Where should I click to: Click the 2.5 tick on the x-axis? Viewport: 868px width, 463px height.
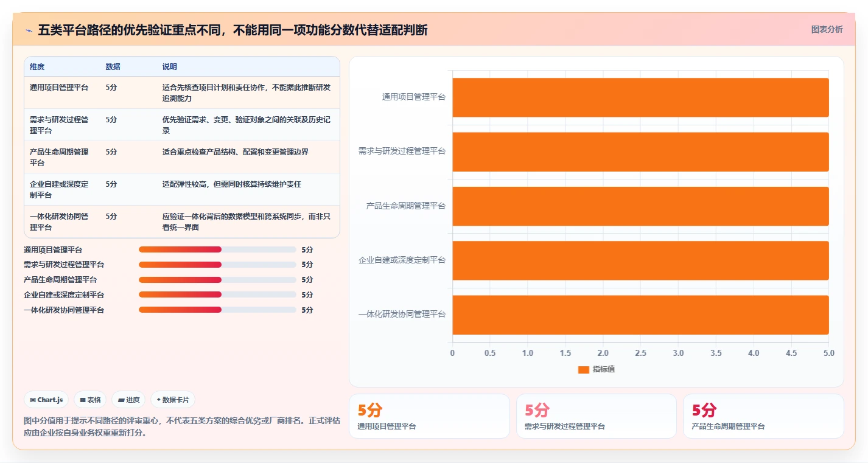click(640, 353)
